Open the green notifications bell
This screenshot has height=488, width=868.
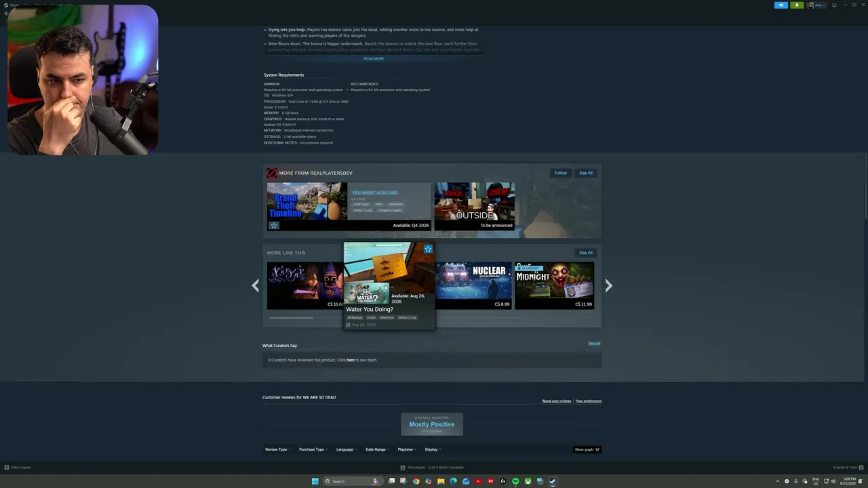(x=796, y=5)
